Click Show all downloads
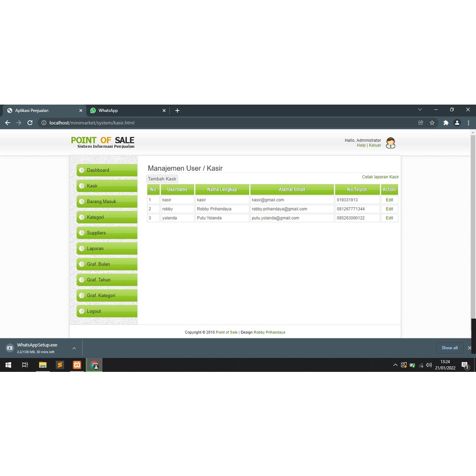Viewport: 476px width, 476px height. tap(450, 348)
